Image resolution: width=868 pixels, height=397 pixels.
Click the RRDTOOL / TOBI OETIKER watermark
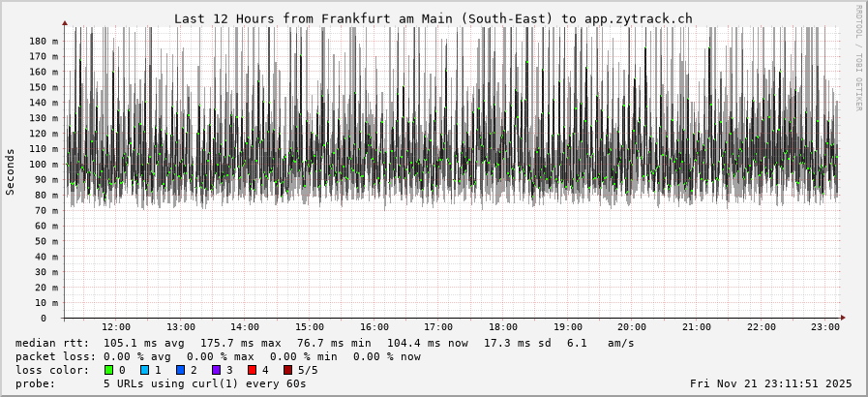[858, 58]
